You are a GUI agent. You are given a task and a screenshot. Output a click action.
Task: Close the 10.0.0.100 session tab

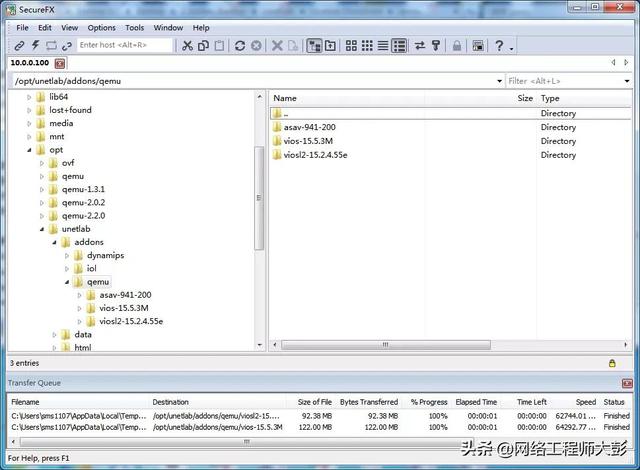(x=60, y=64)
